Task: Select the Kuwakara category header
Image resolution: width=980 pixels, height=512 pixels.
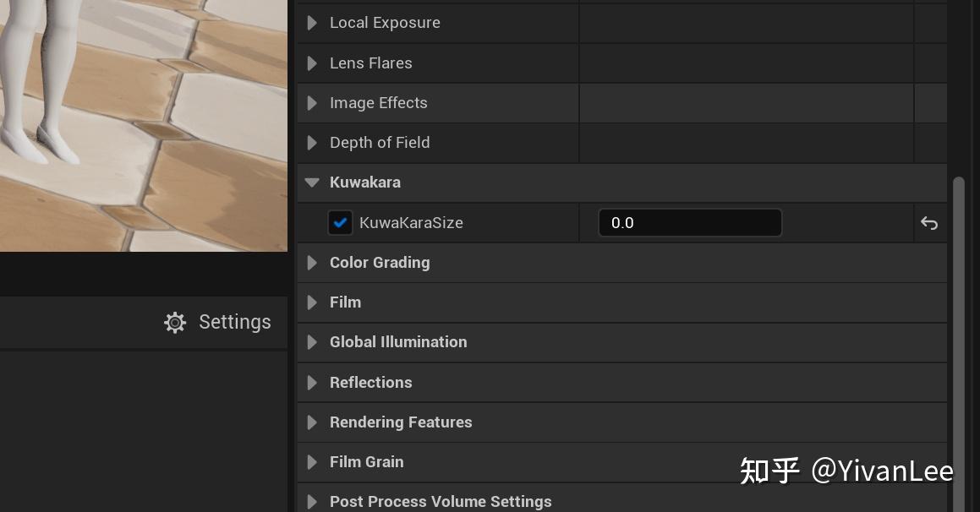Action: tap(365, 182)
